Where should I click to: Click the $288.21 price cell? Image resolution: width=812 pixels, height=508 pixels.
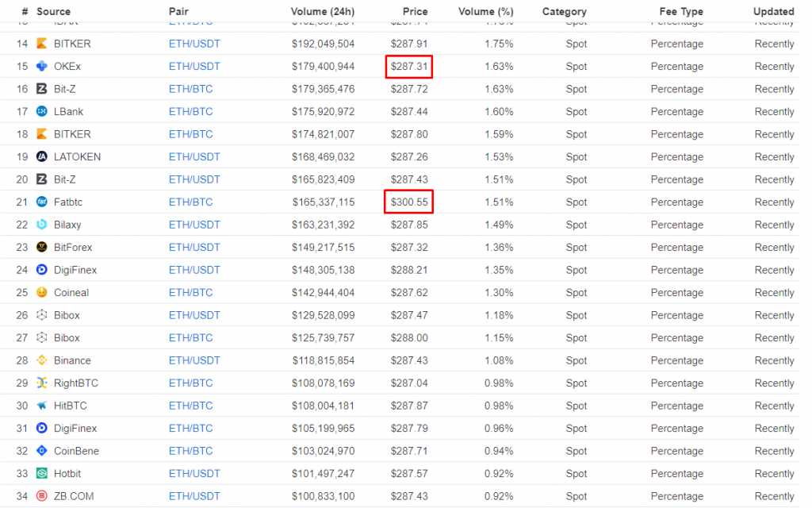(x=409, y=270)
